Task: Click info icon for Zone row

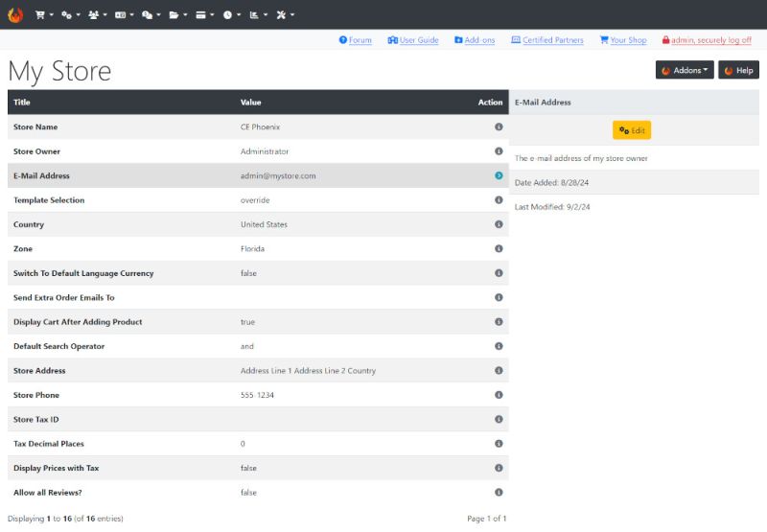Action: point(499,248)
